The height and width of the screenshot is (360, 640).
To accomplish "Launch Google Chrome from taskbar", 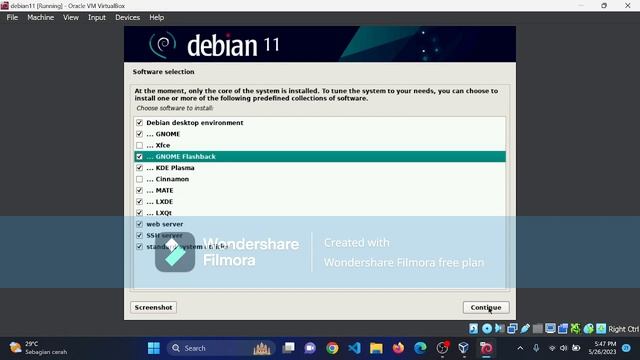I will [332, 348].
